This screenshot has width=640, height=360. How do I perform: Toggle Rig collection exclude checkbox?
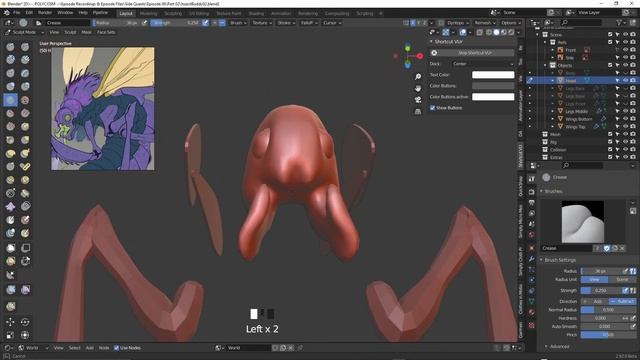pyautogui.click(x=610, y=142)
